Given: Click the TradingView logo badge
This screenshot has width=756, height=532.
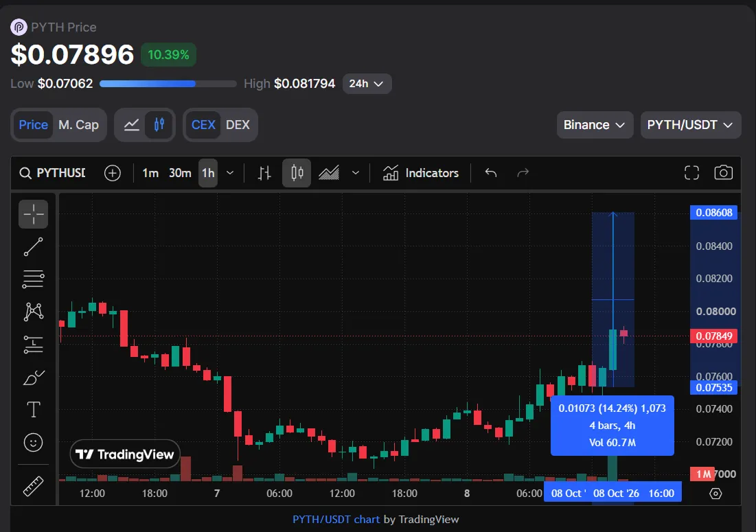Looking at the screenshot, I should click(x=125, y=454).
